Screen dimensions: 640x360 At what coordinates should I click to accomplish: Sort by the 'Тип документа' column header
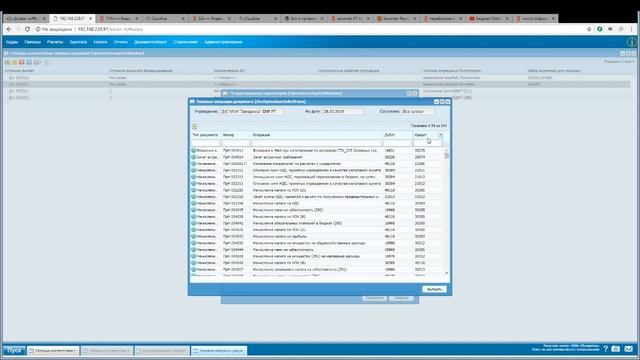[205, 135]
